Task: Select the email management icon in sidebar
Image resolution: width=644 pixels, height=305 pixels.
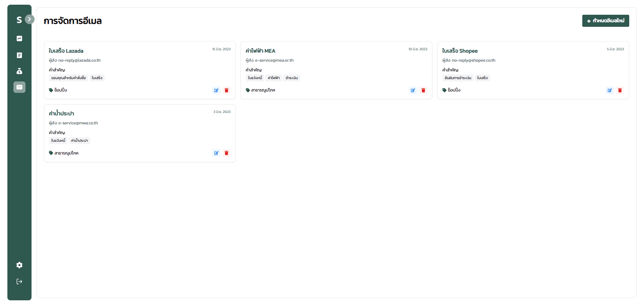Action: click(19, 87)
